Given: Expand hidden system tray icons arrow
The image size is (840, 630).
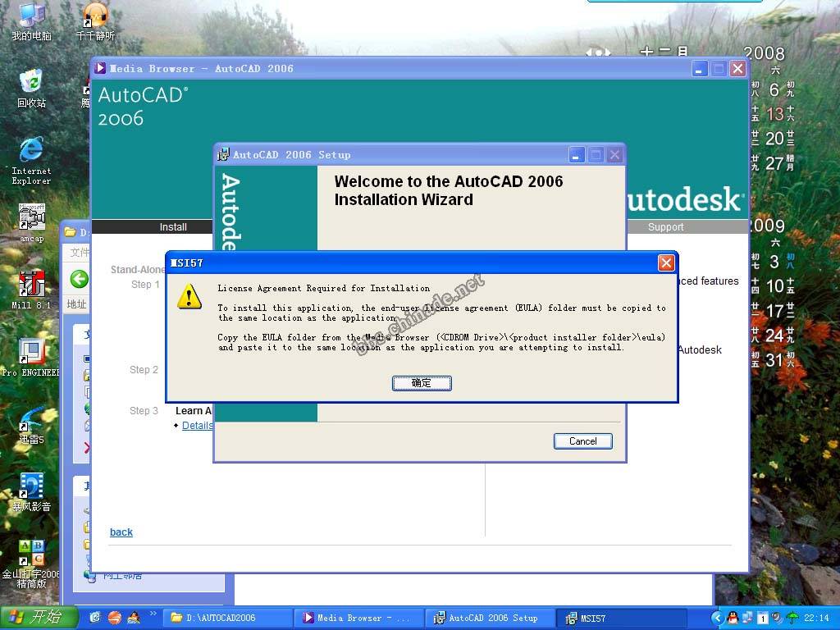Looking at the screenshot, I should [718, 618].
